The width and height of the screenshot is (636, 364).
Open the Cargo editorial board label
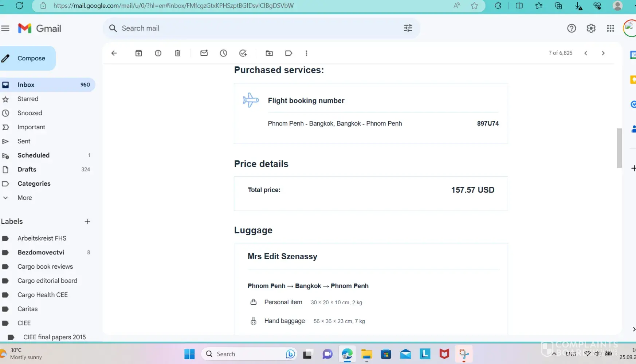coord(47,281)
